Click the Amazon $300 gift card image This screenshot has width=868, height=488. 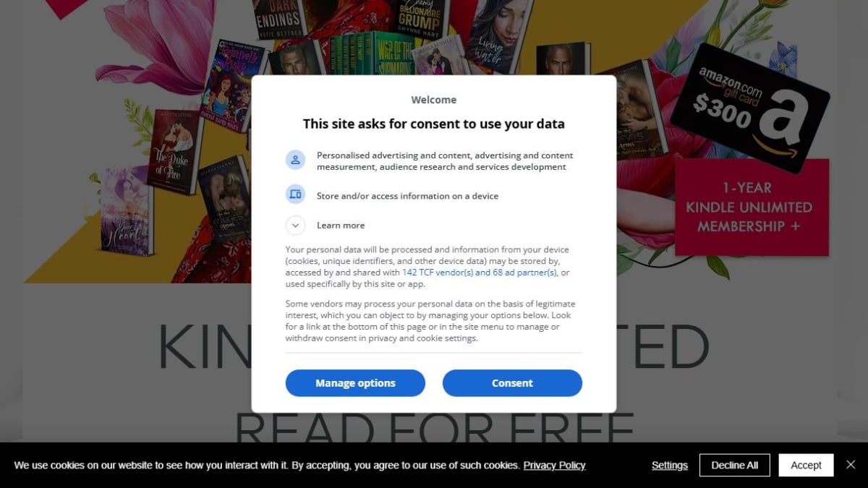click(x=749, y=108)
